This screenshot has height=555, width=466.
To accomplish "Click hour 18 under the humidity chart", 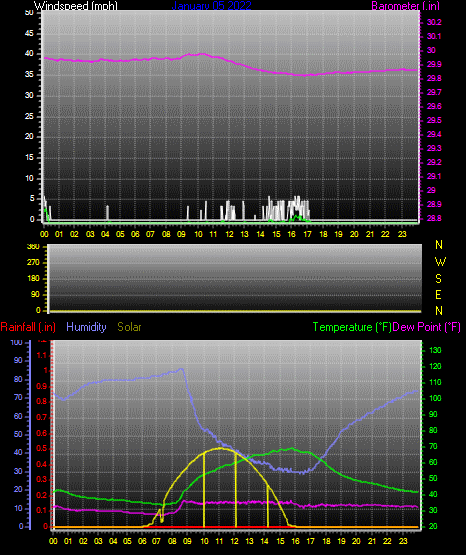I will 326,541.
